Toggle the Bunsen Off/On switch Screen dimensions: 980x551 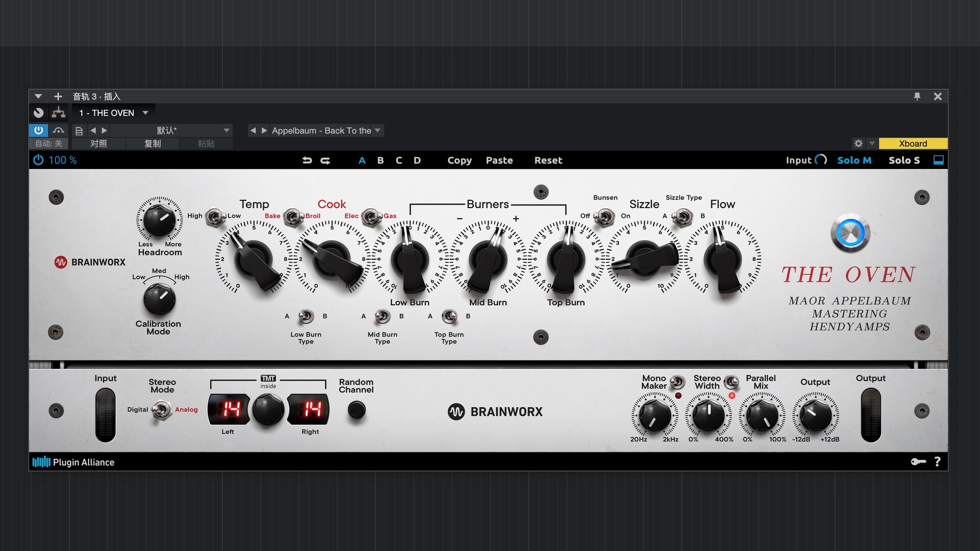(x=605, y=217)
